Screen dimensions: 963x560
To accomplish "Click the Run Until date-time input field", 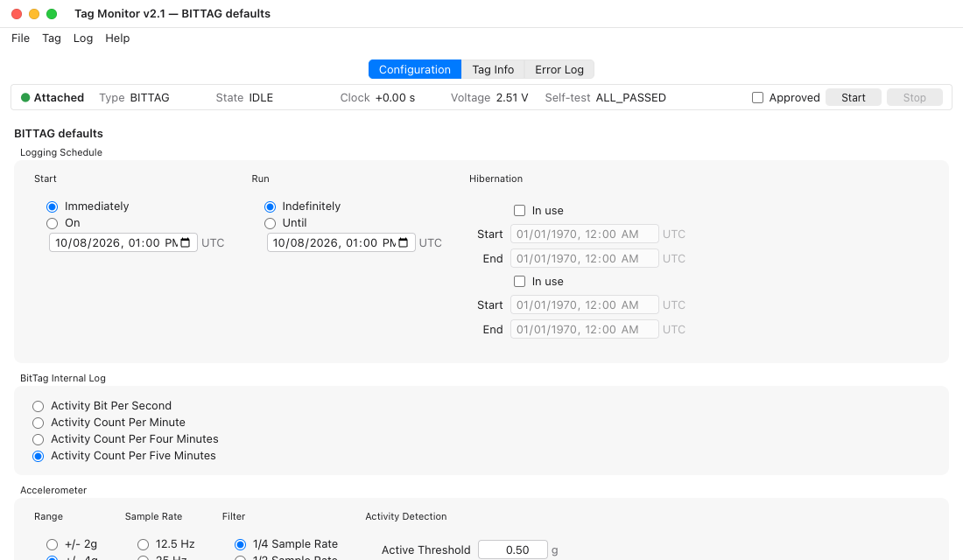I will [341, 242].
